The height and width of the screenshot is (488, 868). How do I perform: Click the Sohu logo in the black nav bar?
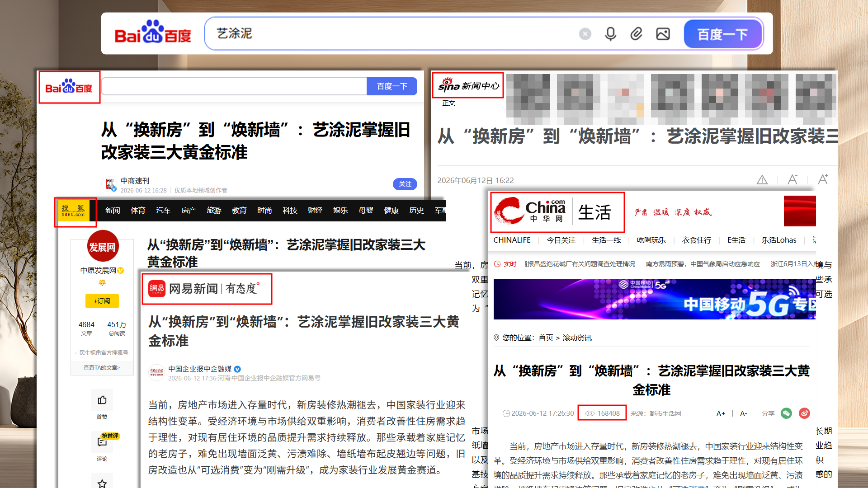tap(74, 211)
